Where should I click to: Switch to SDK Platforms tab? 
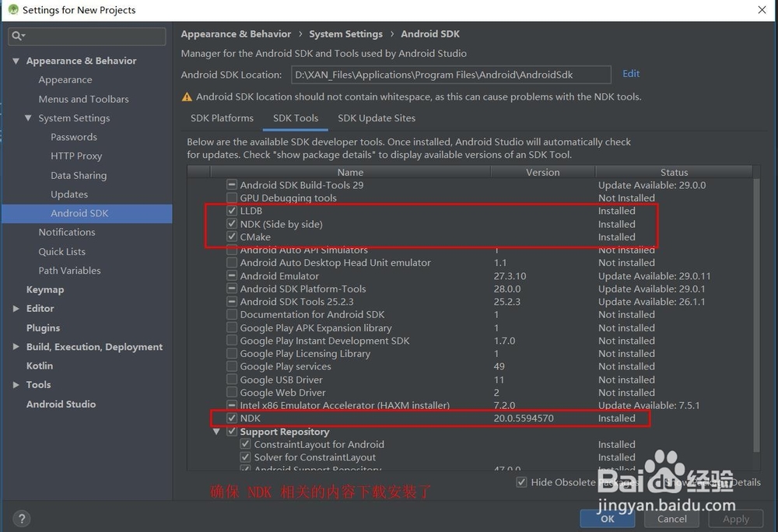(222, 118)
